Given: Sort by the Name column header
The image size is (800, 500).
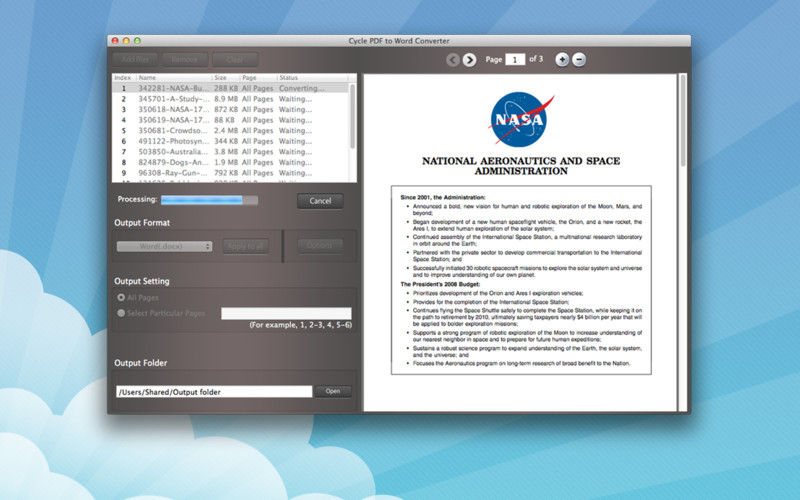Looking at the screenshot, I should click(173, 78).
